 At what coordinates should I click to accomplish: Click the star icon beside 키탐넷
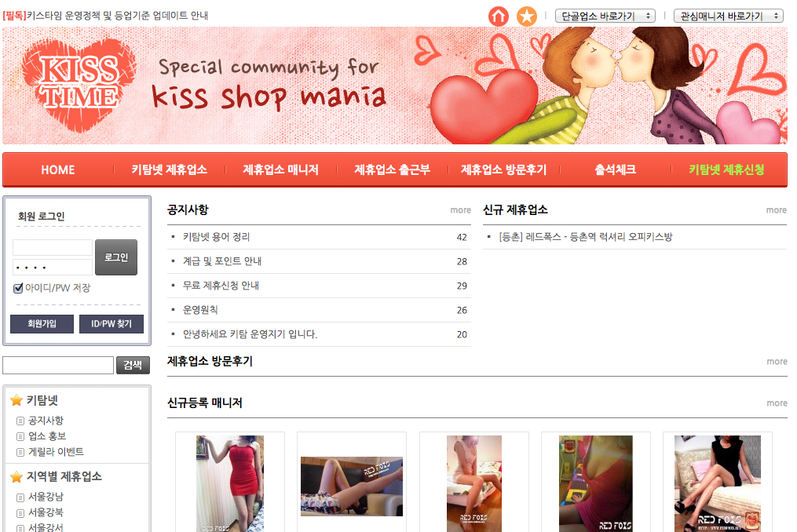[x=16, y=400]
